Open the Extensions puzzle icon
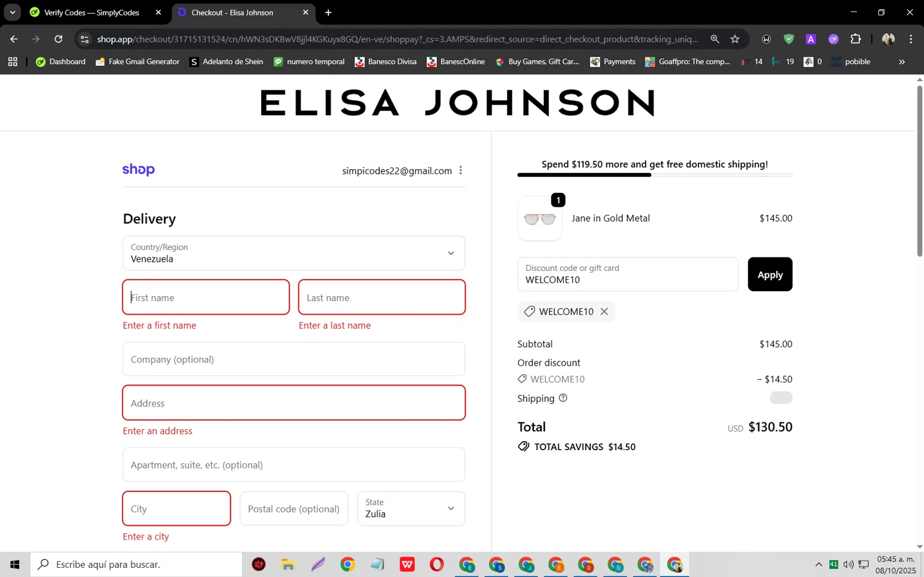Screen dimensions: 924x577 click(856, 39)
